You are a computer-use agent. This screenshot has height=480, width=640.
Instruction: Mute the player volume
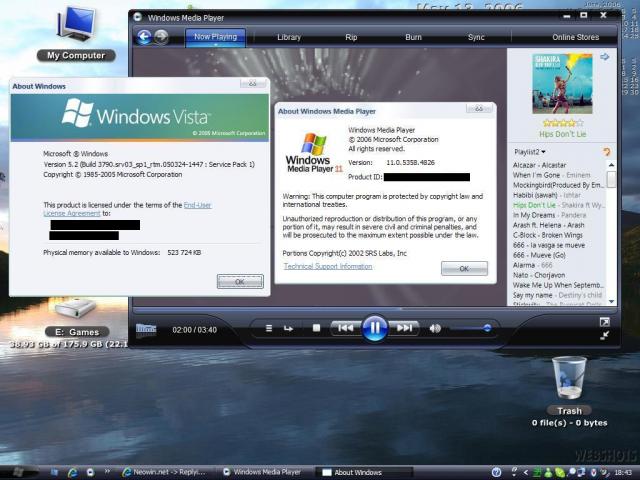tap(435, 328)
